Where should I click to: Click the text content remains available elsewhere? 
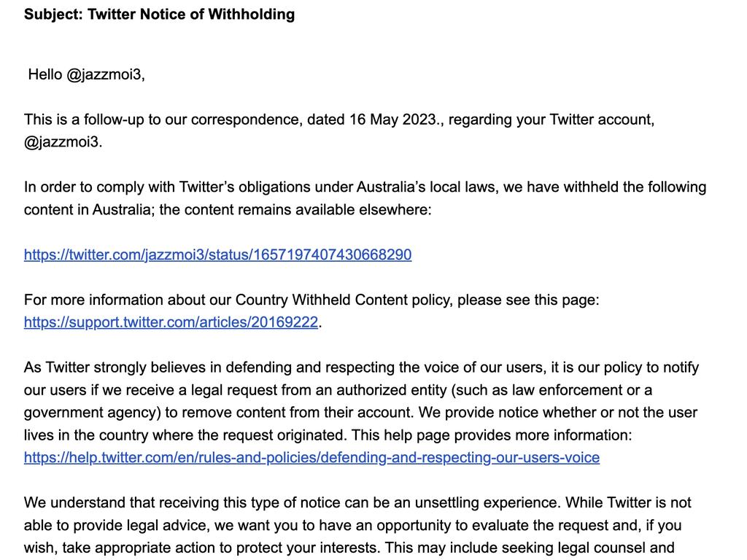click(306, 210)
